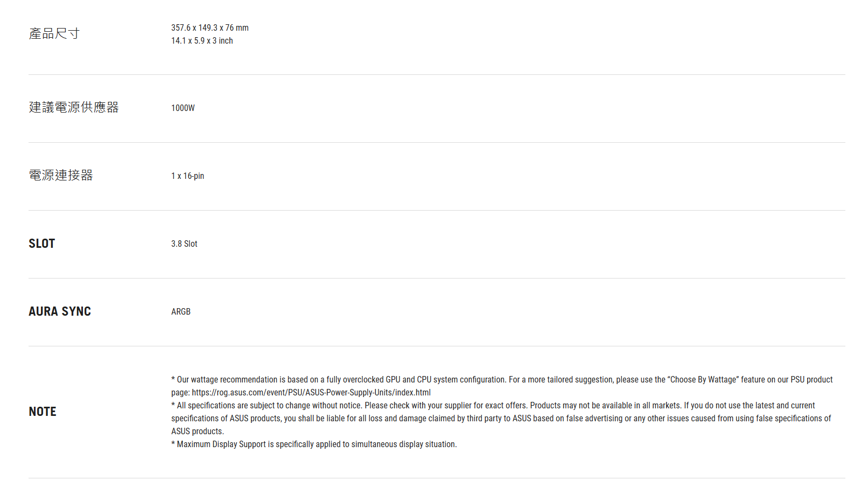This screenshot has width=868, height=487.
Task: Click the SLOT heading
Action: click(x=42, y=244)
